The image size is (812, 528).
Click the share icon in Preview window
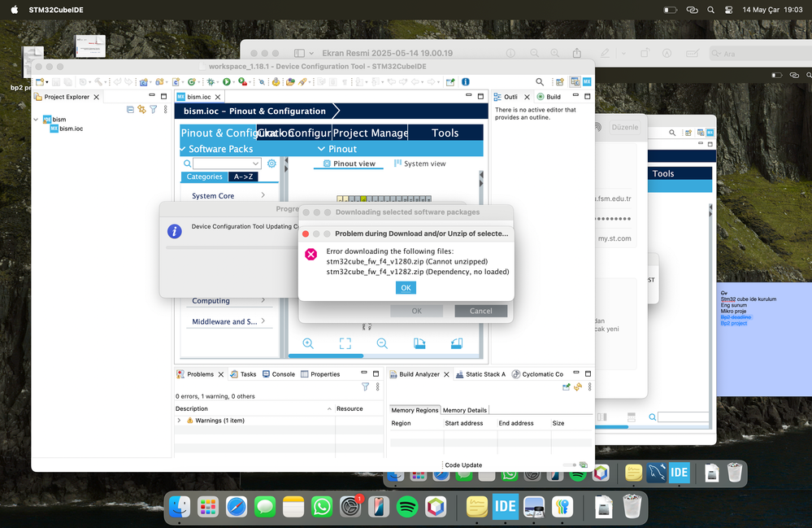(577, 53)
